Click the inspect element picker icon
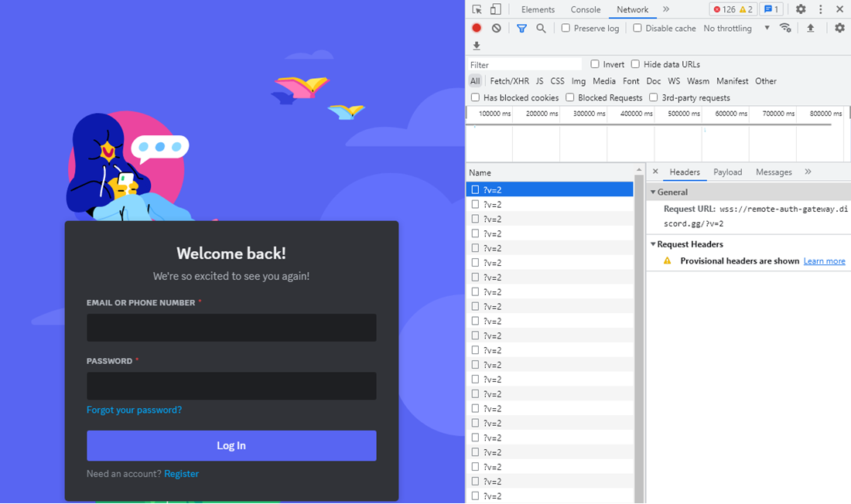The height and width of the screenshot is (504, 851). click(x=477, y=9)
